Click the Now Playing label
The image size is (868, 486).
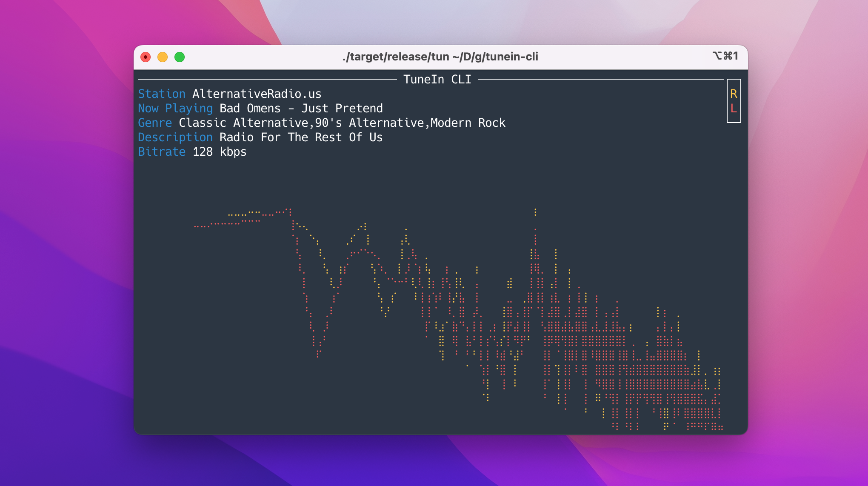pos(175,109)
